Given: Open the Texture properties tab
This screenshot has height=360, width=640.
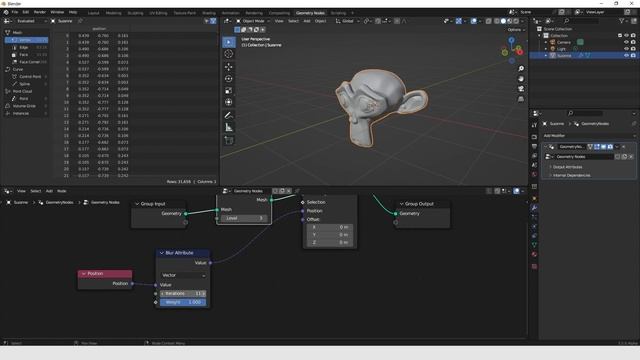Looking at the screenshot, I should tap(534, 267).
